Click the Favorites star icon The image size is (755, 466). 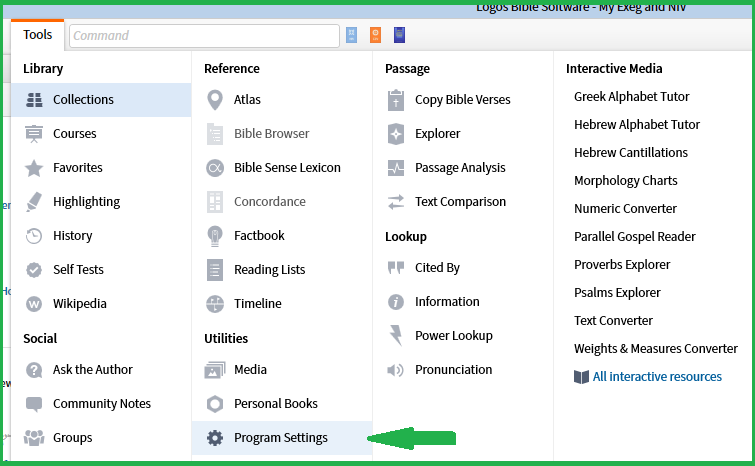pyautogui.click(x=34, y=168)
